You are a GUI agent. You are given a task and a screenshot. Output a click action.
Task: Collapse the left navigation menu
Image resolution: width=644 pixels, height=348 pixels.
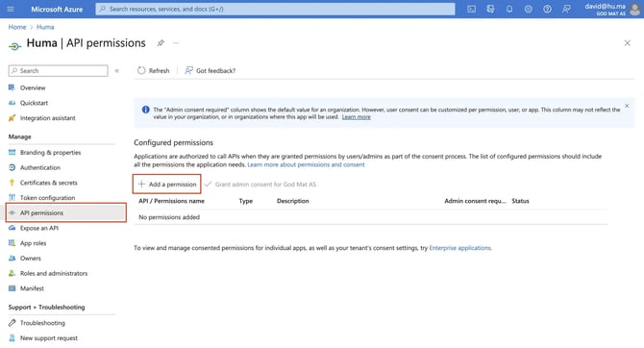pyautogui.click(x=116, y=71)
